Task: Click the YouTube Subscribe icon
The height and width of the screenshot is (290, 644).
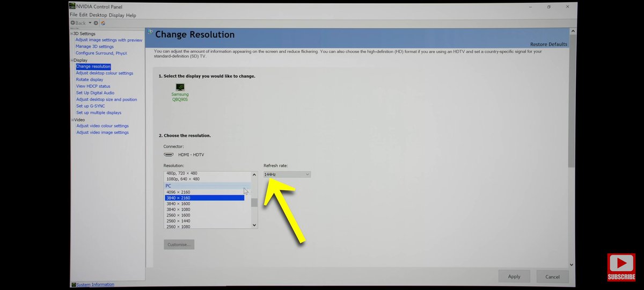Action: pyautogui.click(x=621, y=267)
